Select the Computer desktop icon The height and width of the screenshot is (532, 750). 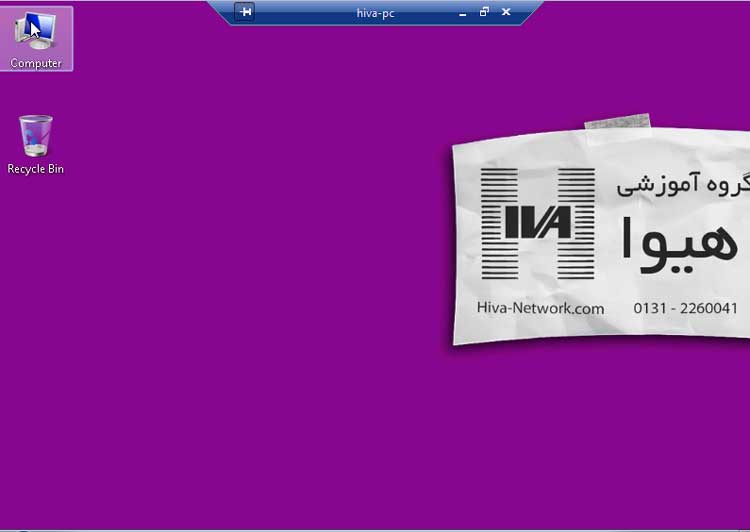click(36, 39)
